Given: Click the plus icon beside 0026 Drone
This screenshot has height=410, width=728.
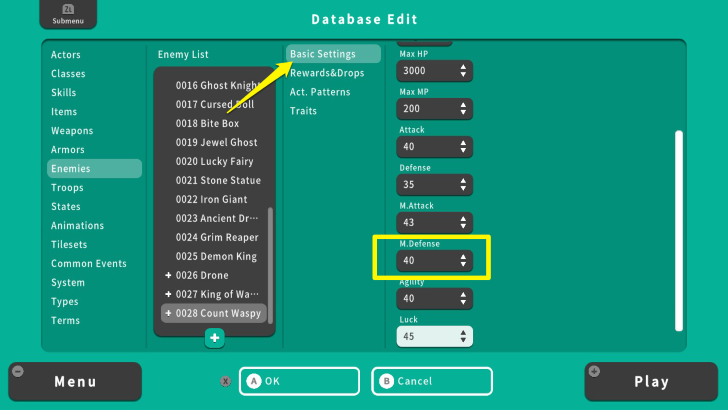Looking at the screenshot, I should coord(168,275).
